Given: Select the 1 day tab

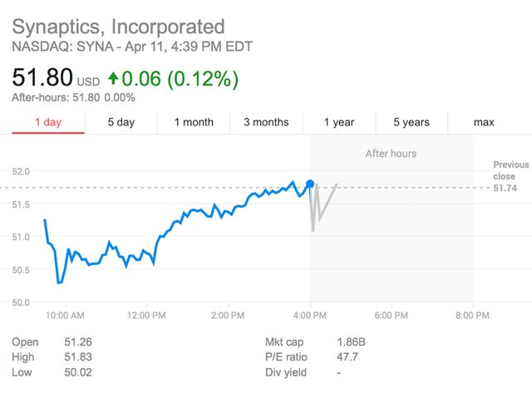Looking at the screenshot, I should point(48,122).
